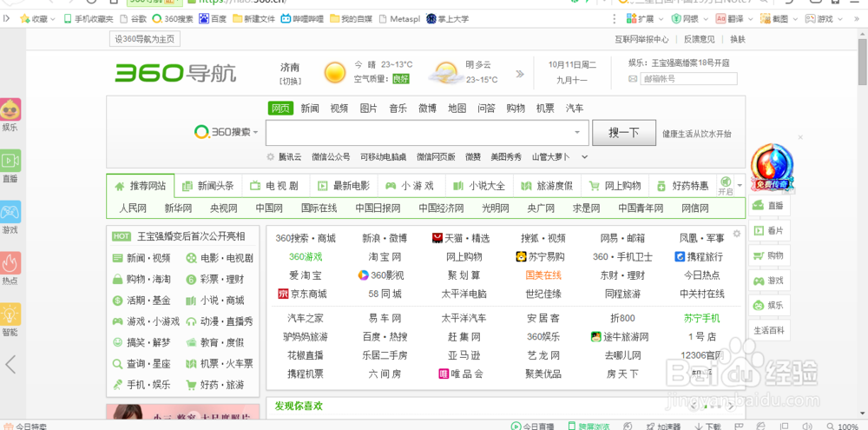This screenshot has width=868, height=430.
Task: Click today's sunny weather icon
Action: (335, 73)
